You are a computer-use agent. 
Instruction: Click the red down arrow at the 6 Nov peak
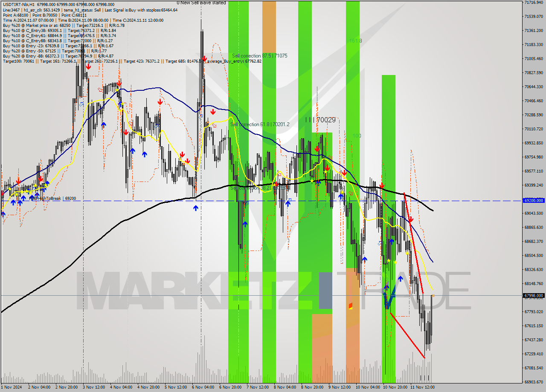tap(205, 59)
